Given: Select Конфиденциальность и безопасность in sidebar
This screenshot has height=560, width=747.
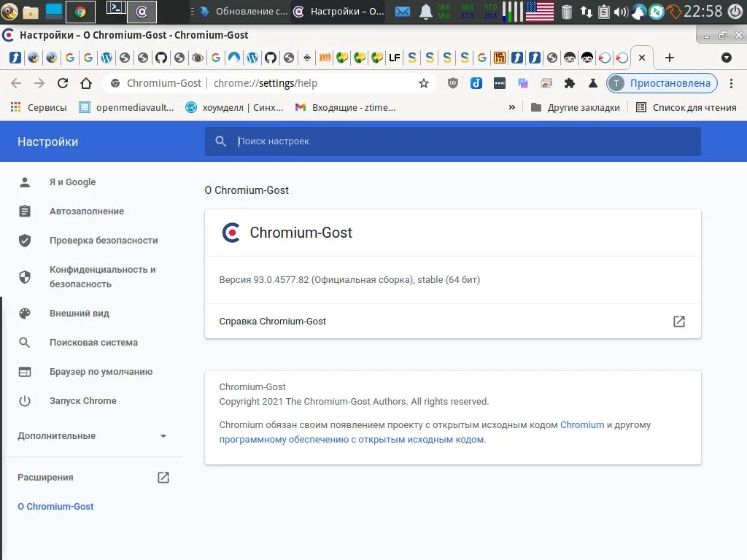Looking at the screenshot, I should (102, 276).
